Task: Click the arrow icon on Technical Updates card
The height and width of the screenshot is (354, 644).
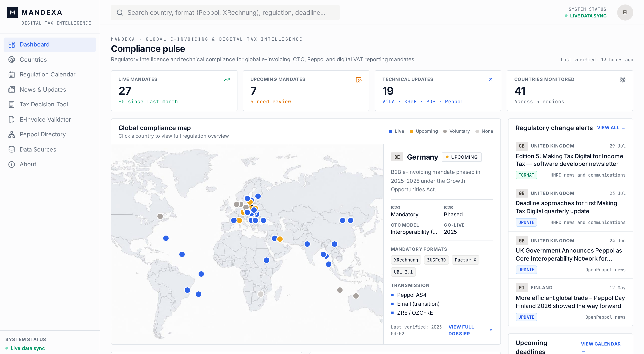Action: 491,79
